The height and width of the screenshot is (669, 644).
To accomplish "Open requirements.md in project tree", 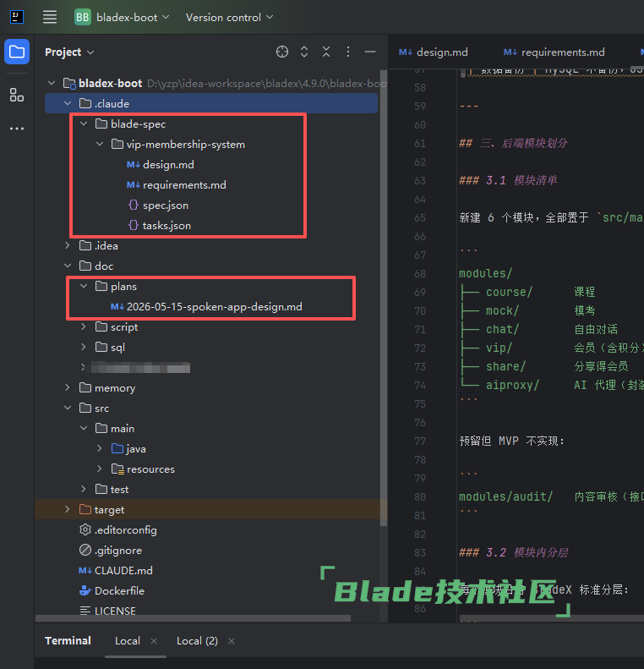I will [x=184, y=184].
